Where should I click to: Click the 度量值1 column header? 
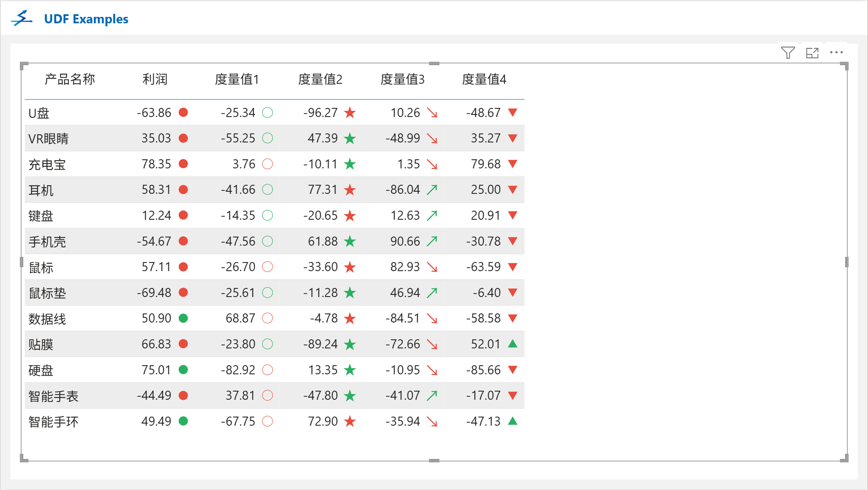[237, 79]
